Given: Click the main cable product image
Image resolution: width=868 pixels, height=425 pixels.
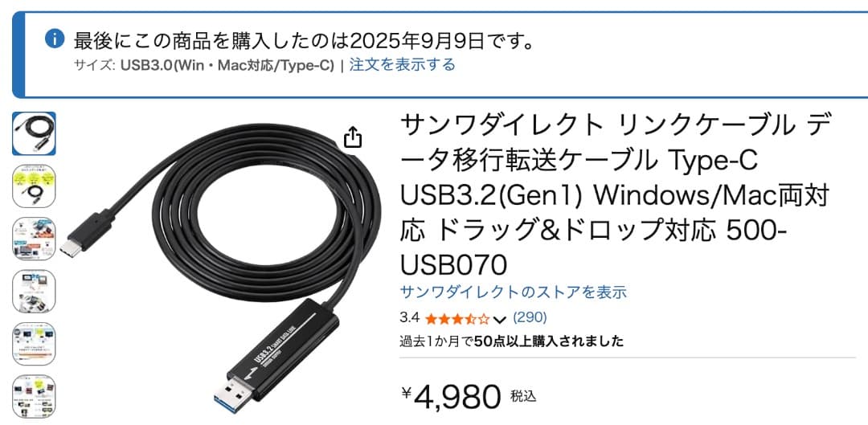Looking at the screenshot, I should click(x=220, y=264).
